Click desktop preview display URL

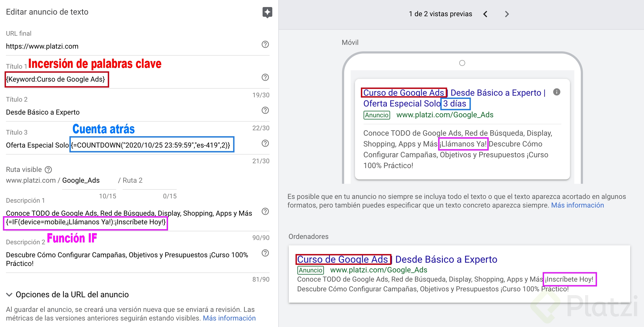(379, 270)
